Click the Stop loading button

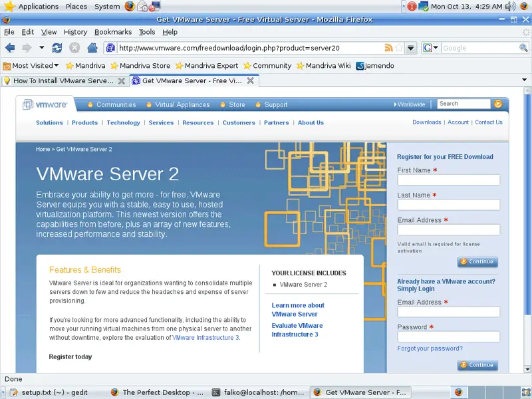(74, 48)
